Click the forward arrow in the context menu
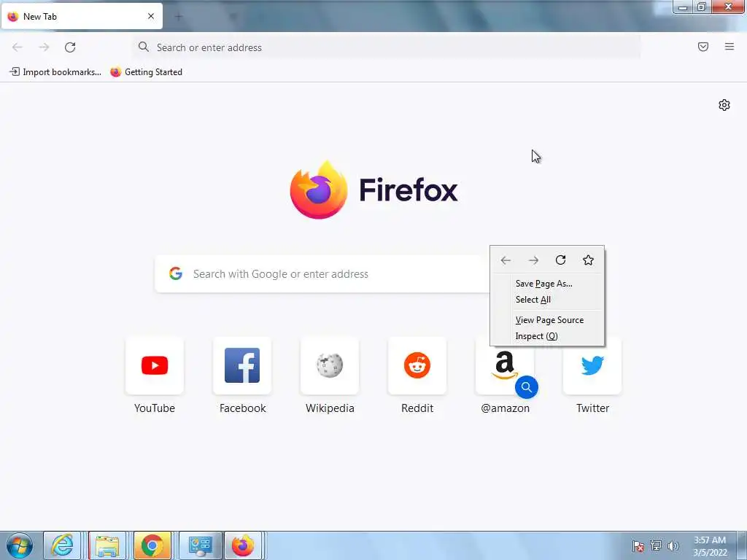 tap(533, 260)
